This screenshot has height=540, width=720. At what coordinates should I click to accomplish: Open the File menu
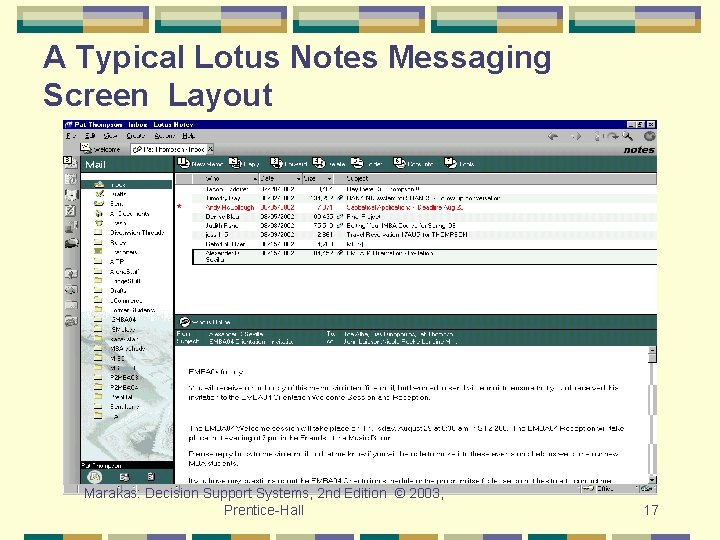70,136
